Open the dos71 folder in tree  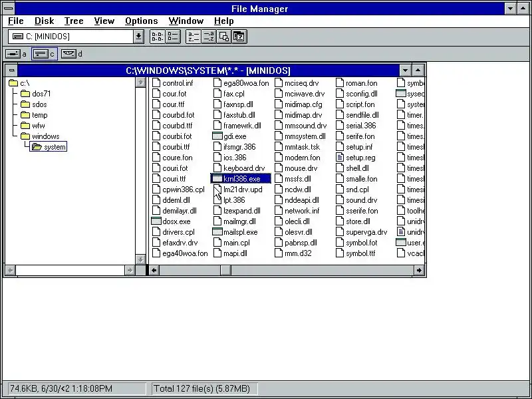[x=36, y=94]
